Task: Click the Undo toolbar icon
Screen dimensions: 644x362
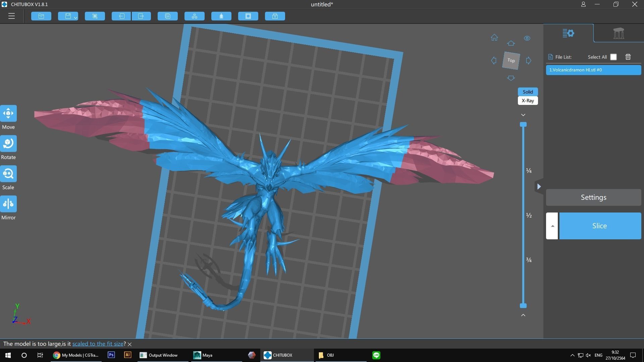Action: pos(121,16)
